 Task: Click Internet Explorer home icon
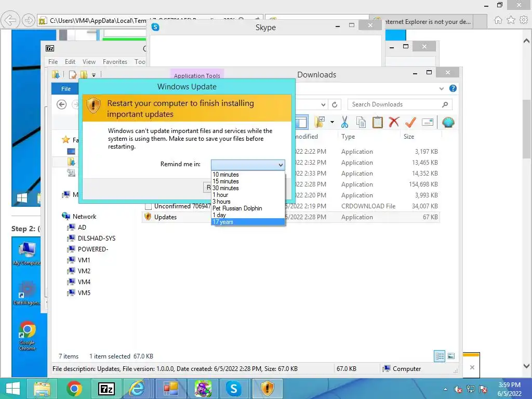tap(498, 20)
